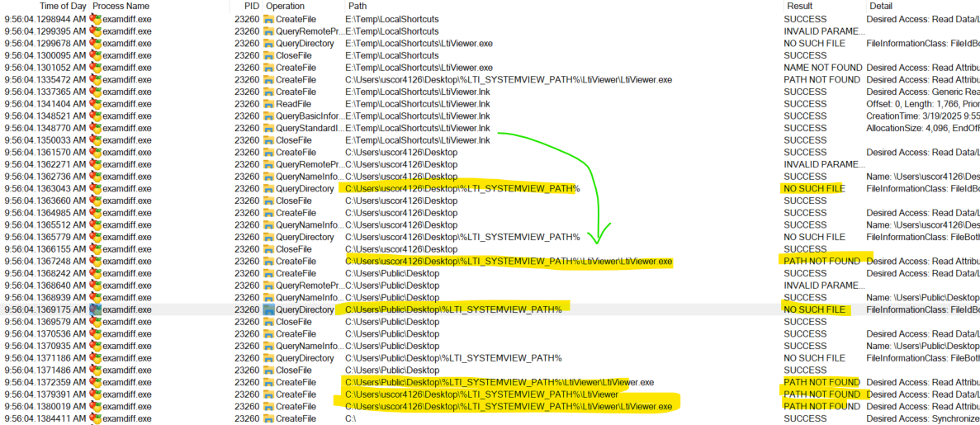
Task: Click the examdiff.exe process name at 9:56:04.1369579
Action: pyautogui.click(x=127, y=322)
